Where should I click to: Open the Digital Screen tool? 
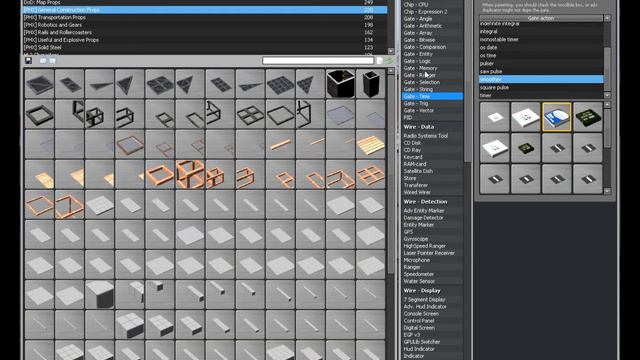(x=432, y=328)
